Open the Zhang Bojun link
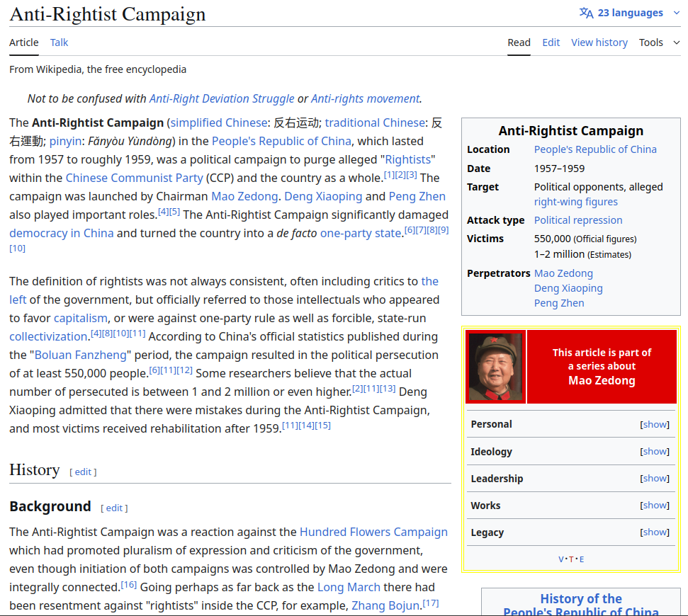This screenshot has width=688, height=616. click(x=385, y=606)
